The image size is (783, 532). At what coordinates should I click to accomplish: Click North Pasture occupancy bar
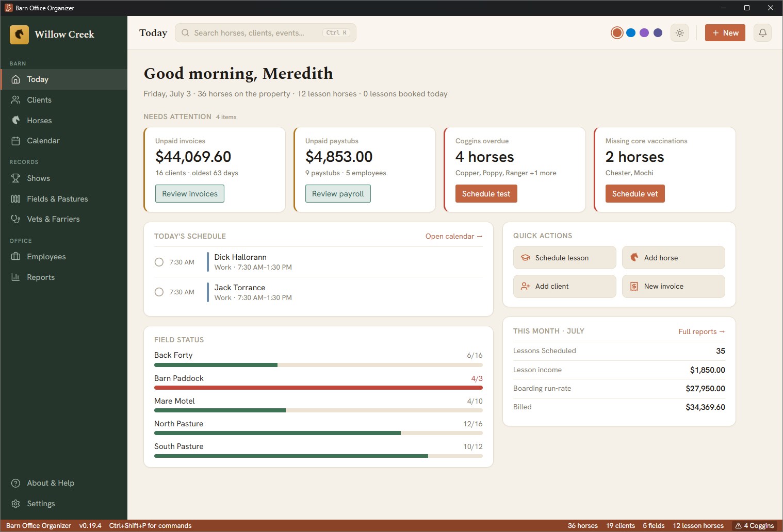click(x=318, y=433)
